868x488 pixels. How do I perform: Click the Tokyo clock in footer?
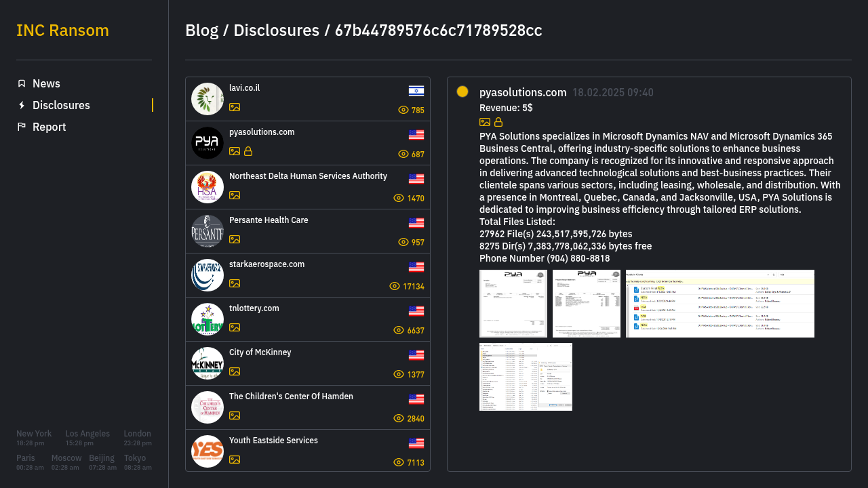[138, 462]
